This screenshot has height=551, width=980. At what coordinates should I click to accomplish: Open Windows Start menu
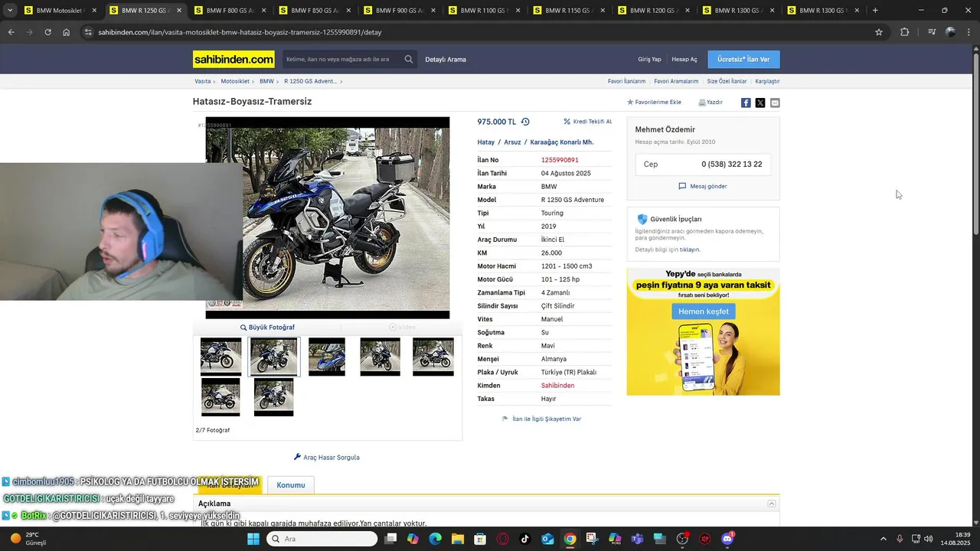pos(253,539)
